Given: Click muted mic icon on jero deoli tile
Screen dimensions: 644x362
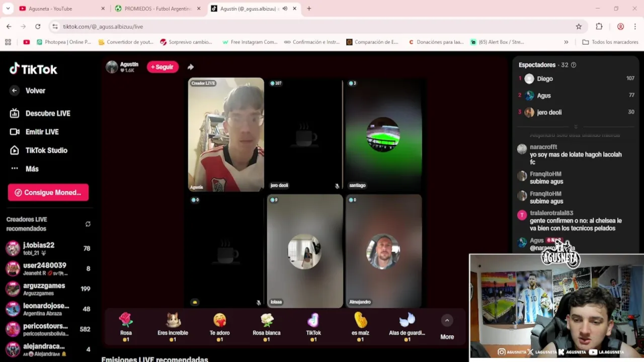Looking at the screenshot, I should pyautogui.click(x=337, y=186).
